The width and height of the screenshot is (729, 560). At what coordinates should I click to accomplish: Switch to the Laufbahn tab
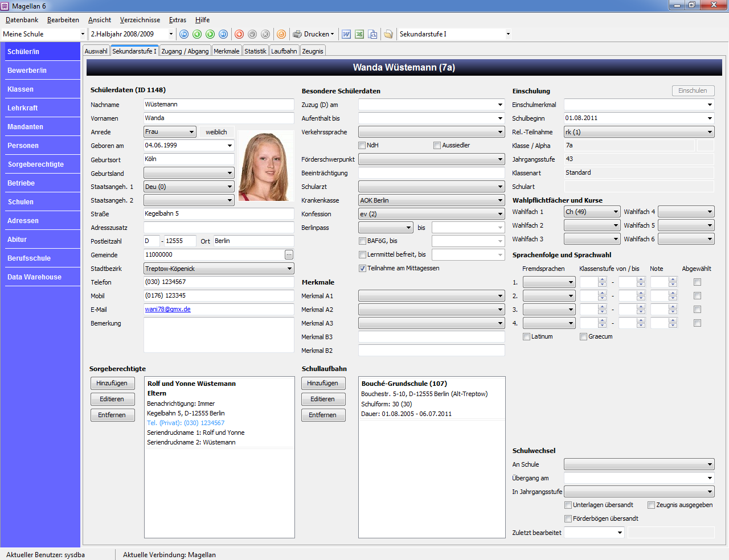coord(284,51)
